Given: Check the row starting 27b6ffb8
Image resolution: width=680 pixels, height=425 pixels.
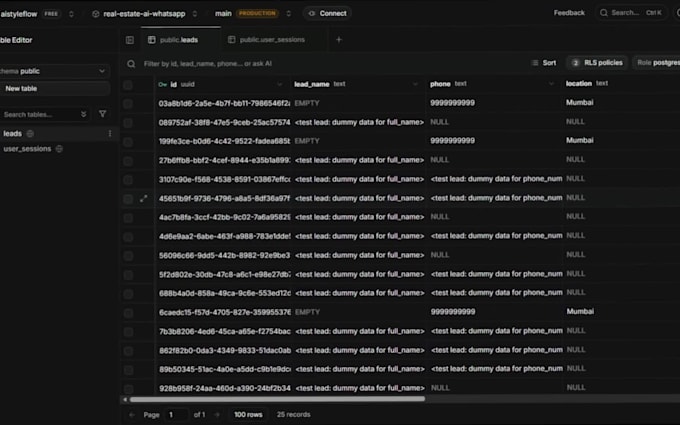Looking at the screenshot, I should tap(128, 160).
